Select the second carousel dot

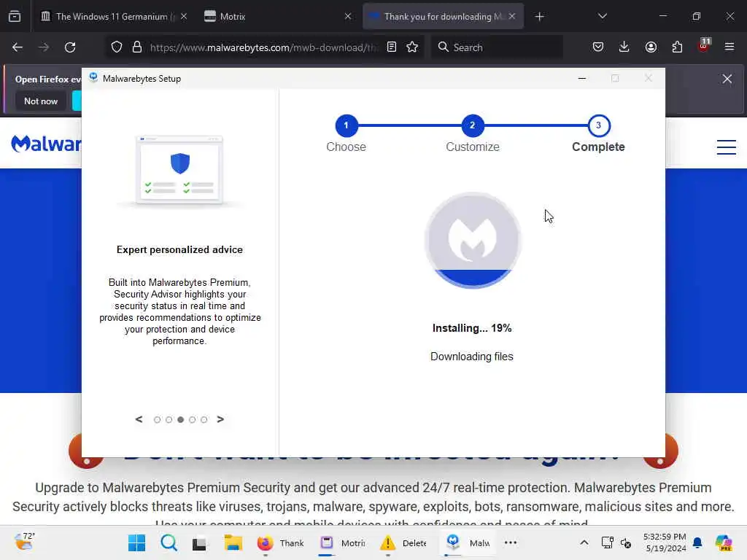(169, 419)
